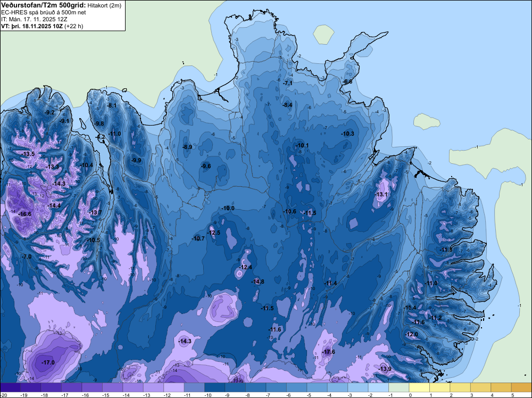Select legend swatch between -17 and -16

coord(72,387)
